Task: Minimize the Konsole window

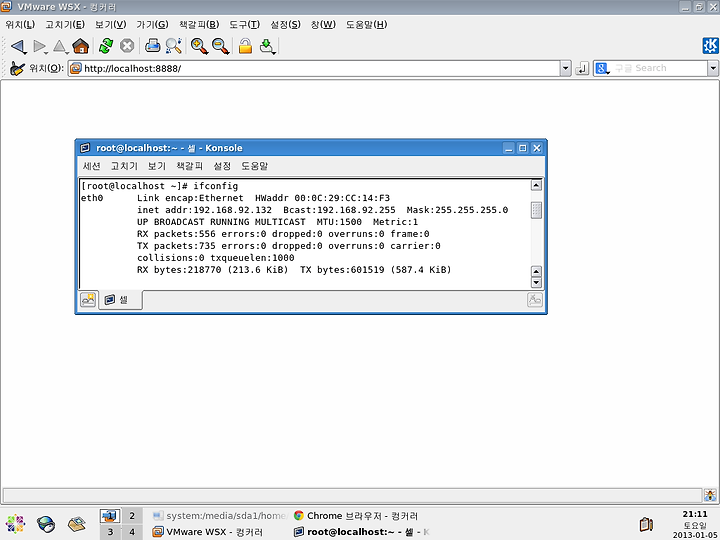Action: coord(508,148)
